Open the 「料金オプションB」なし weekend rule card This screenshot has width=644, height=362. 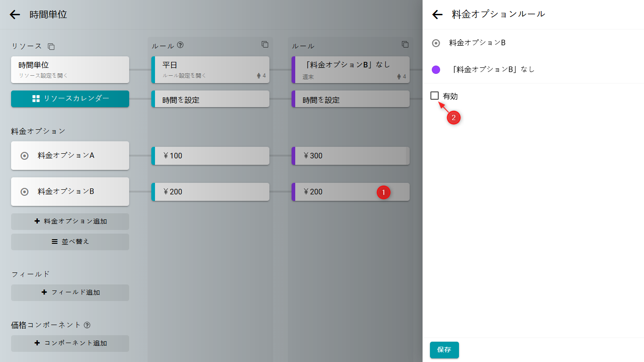[x=351, y=70]
